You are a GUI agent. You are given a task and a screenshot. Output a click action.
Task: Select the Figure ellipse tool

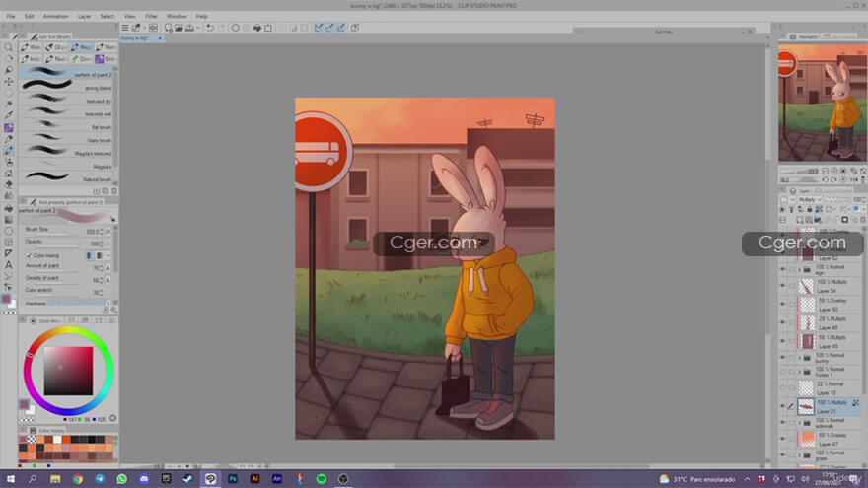pyautogui.click(x=8, y=231)
